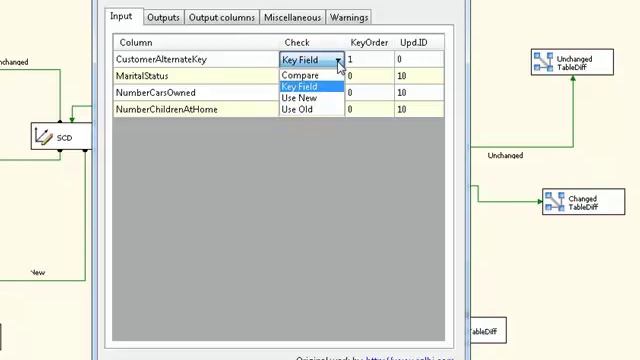The height and width of the screenshot is (360, 640).
Task: Click the Upd.ID column header
Action: (419, 42)
